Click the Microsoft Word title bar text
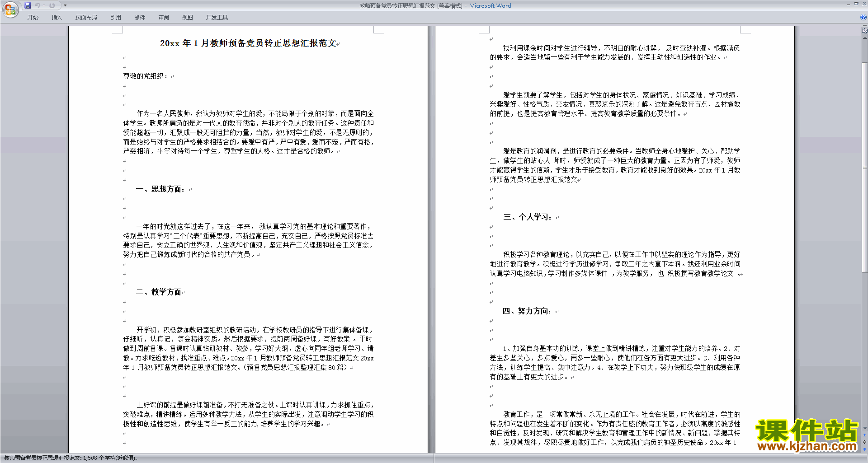Viewport: 868px width, 463px height. (490, 6)
